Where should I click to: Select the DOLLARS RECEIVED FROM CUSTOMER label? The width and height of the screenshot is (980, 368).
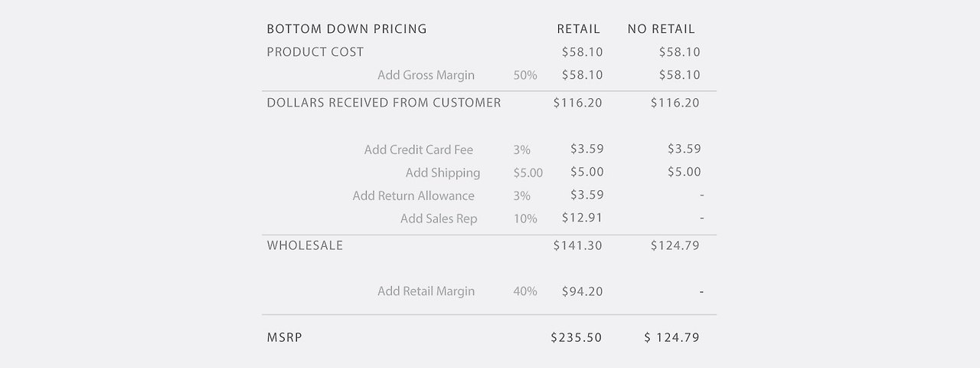[x=384, y=103]
